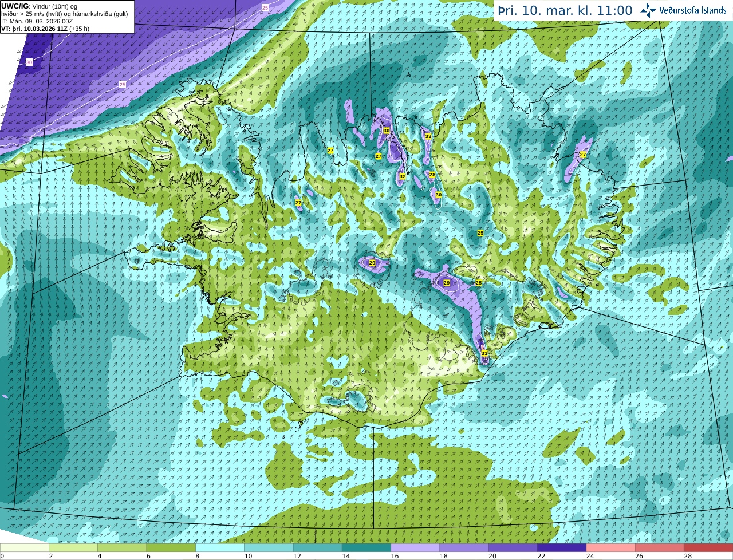Viewport: 733px width, 560px height.
Task: Pick the lavender 16–18 legend swatch
Action: (415, 548)
